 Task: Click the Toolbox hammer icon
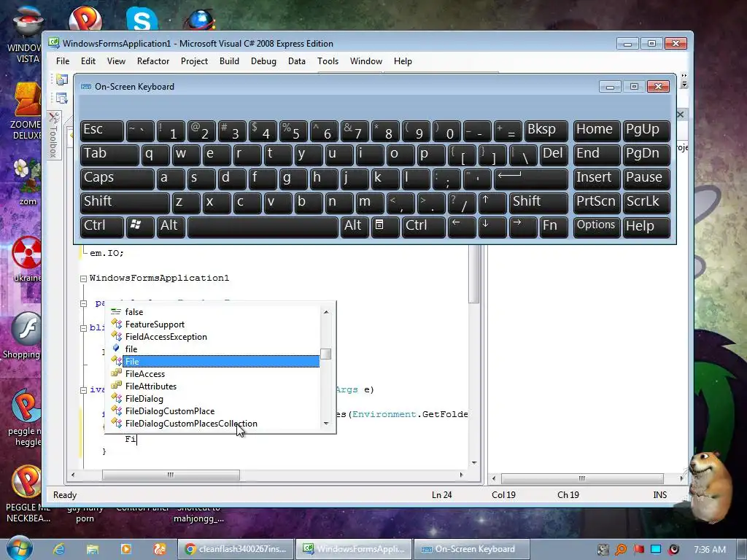pos(54,117)
